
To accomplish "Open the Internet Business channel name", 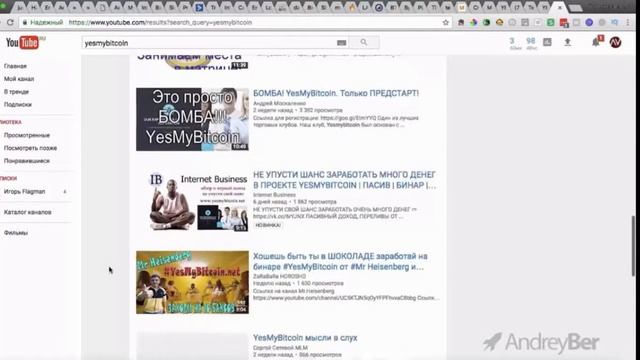I will coord(274,195).
